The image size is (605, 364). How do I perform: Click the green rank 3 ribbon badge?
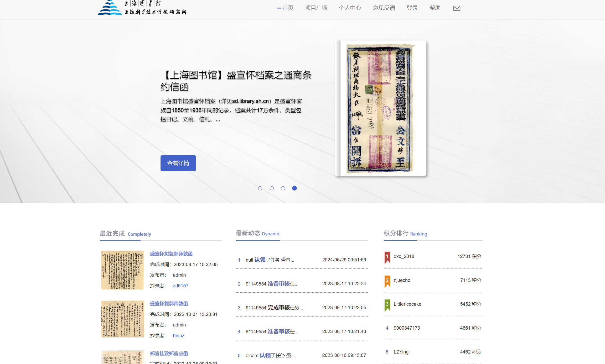(x=387, y=305)
